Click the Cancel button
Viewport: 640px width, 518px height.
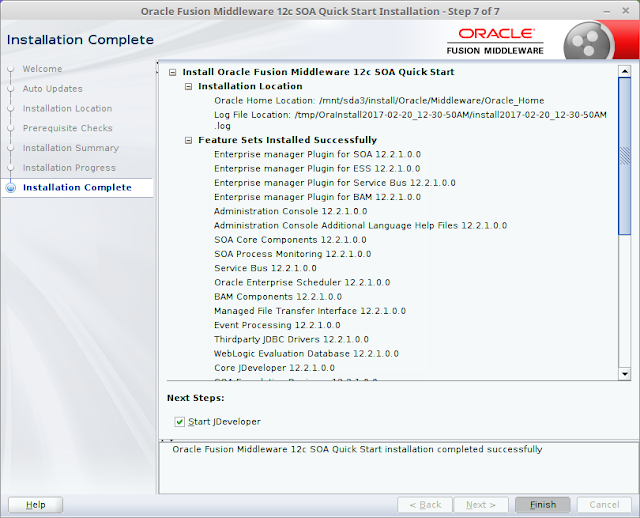tap(604, 505)
